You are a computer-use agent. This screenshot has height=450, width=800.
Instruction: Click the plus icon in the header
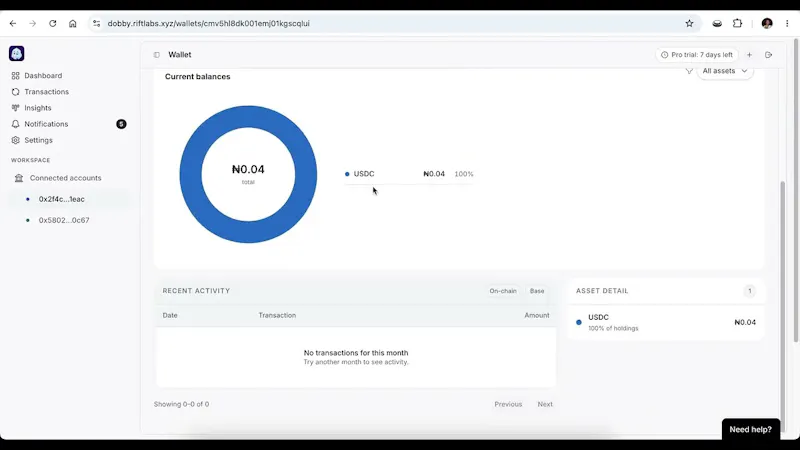point(749,55)
